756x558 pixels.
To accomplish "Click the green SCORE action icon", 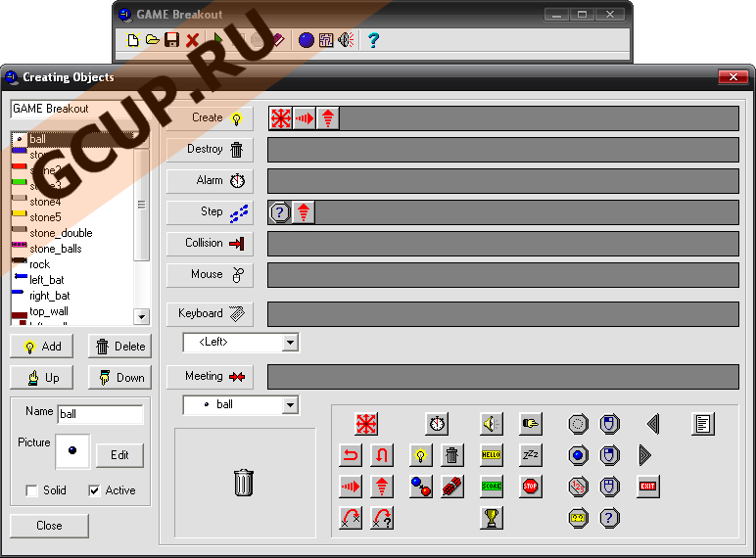I will (492, 487).
